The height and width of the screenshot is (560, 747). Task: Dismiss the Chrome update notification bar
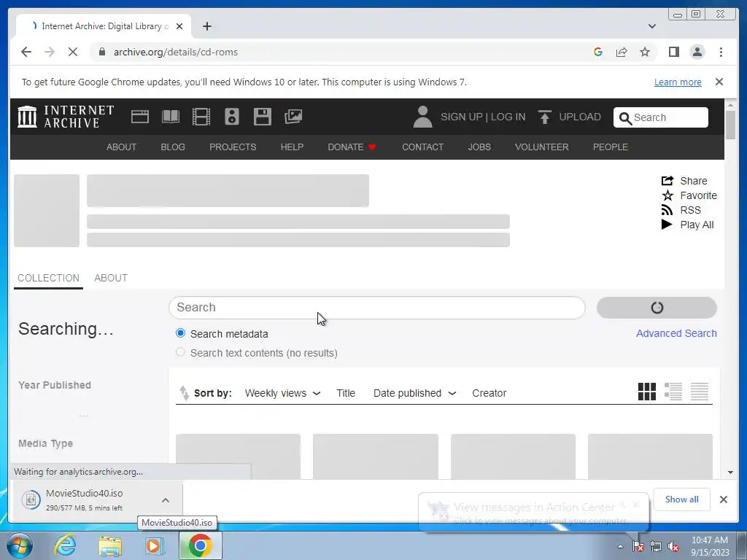tap(719, 82)
